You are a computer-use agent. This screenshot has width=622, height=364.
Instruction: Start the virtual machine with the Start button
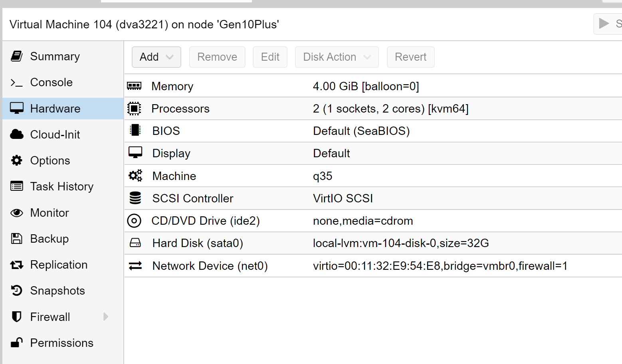(603, 24)
